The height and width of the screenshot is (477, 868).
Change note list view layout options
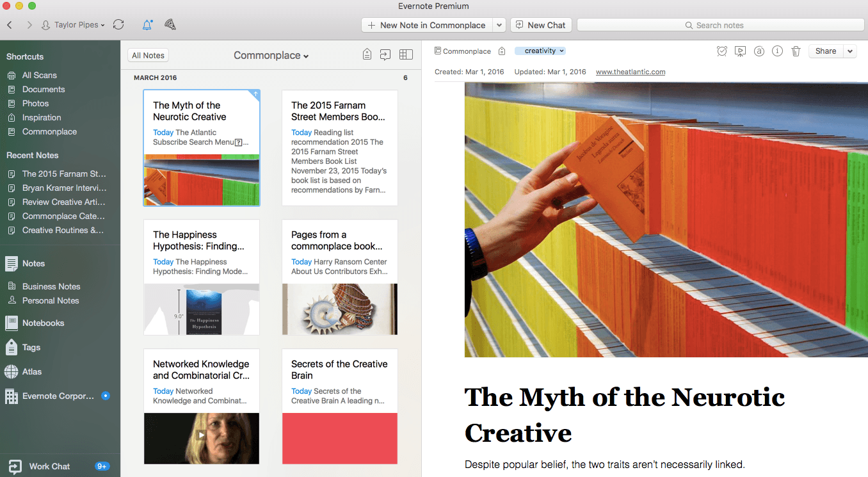406,55
